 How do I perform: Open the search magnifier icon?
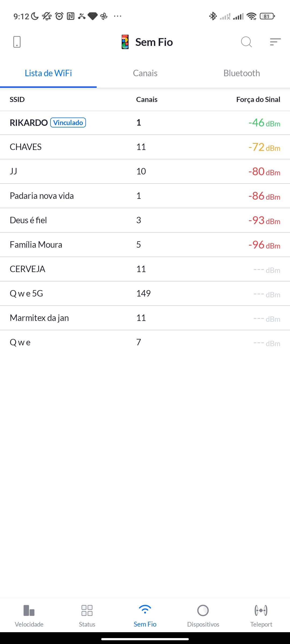click(x=246, y=42)
